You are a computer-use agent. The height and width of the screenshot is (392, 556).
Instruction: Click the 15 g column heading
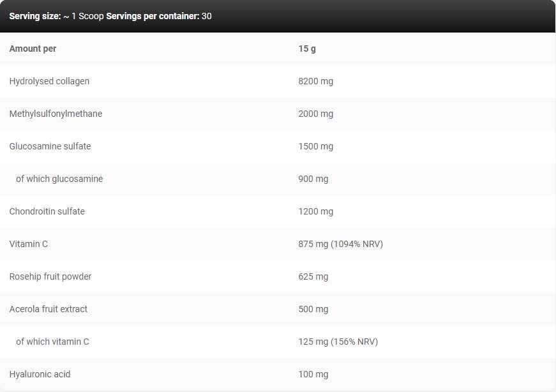307,49
